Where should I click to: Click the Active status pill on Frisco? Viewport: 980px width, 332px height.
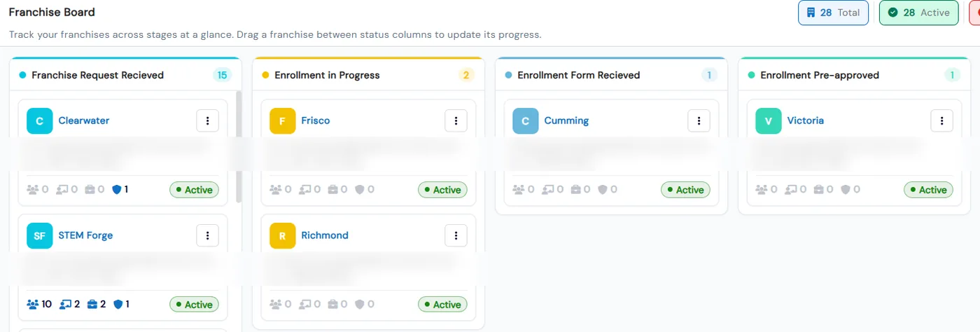[x=442, y=190]
